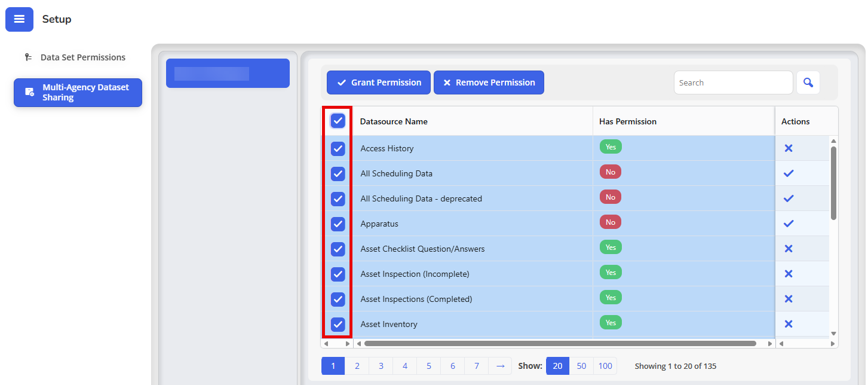The width and height of the screenshot is (868, 385).
Task: Click remove icon for Asset Checklist Question/Answers
Action: coord(789,249)
